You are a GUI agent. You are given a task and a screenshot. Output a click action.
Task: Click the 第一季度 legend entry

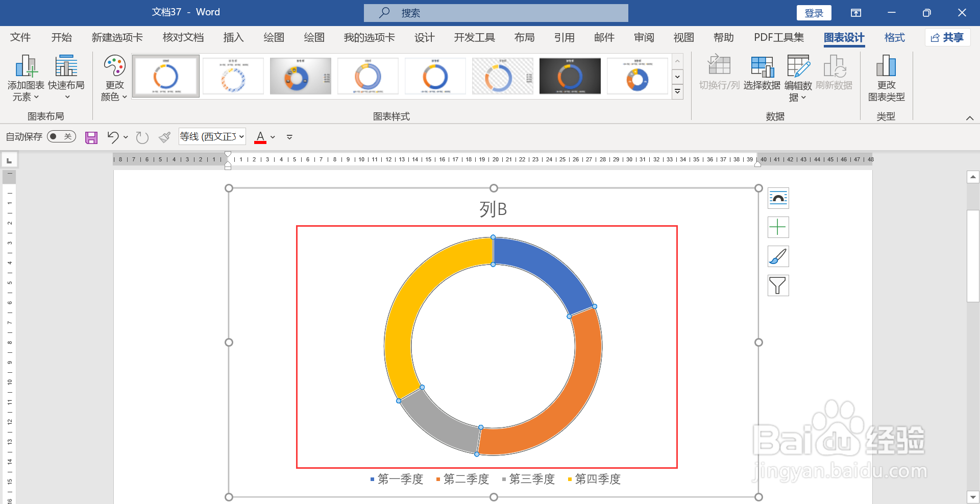pyautogui.click(x=397, y=479)
